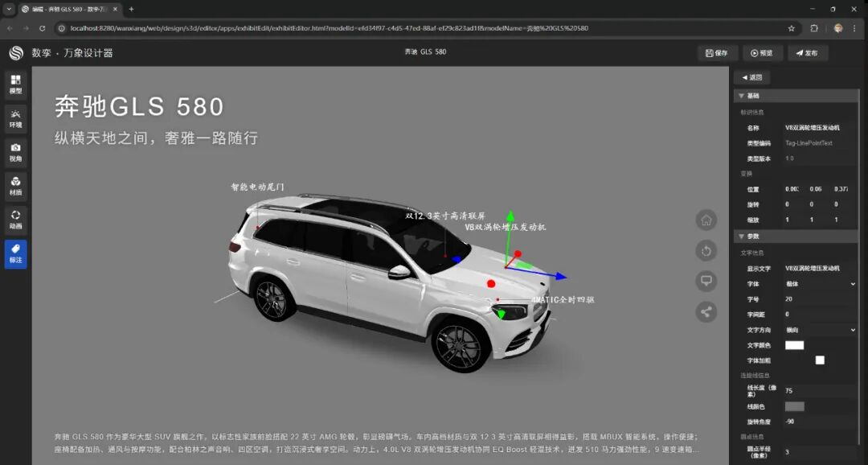
Task: Click the 奔驰 GLS 580 header project name
Action: (425, 52)
